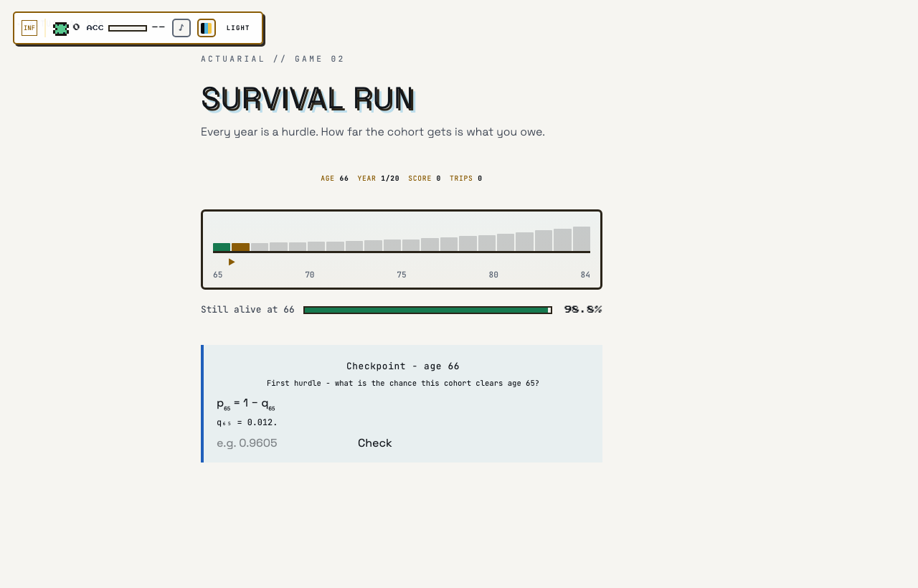
Task: Toggle the music note sound button
Action: pyautogui.click(x=181, y=28)
